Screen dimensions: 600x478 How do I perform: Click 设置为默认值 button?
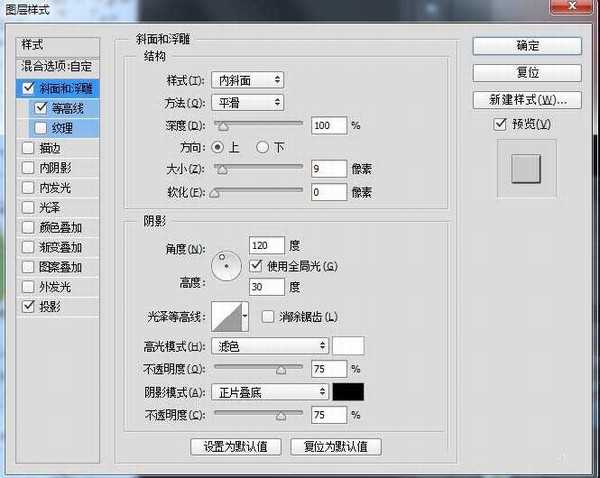[x=235, y=447]
